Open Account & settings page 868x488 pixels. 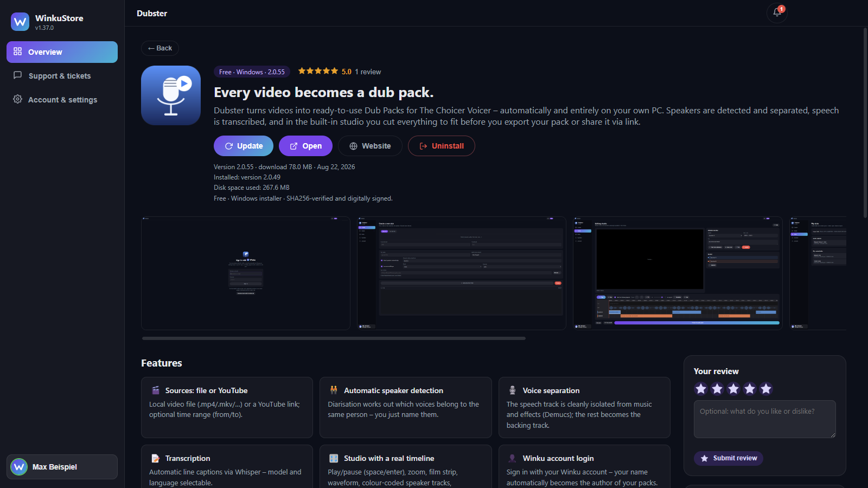click(x=62, y=100)
